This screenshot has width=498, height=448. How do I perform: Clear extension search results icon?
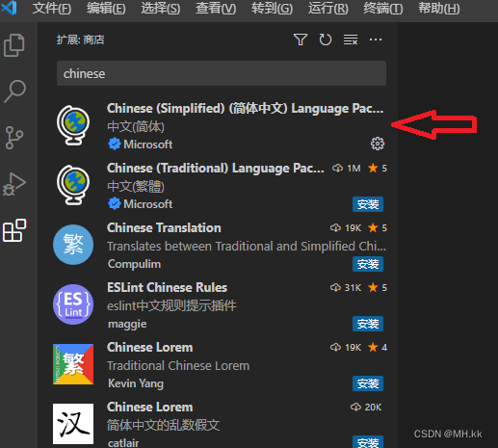click(x=351, y=40)
